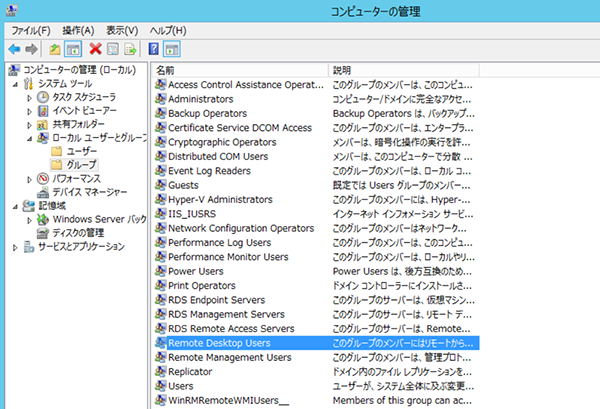
Task: Open the Properties toolbar icon
Action: click(112, 49)
